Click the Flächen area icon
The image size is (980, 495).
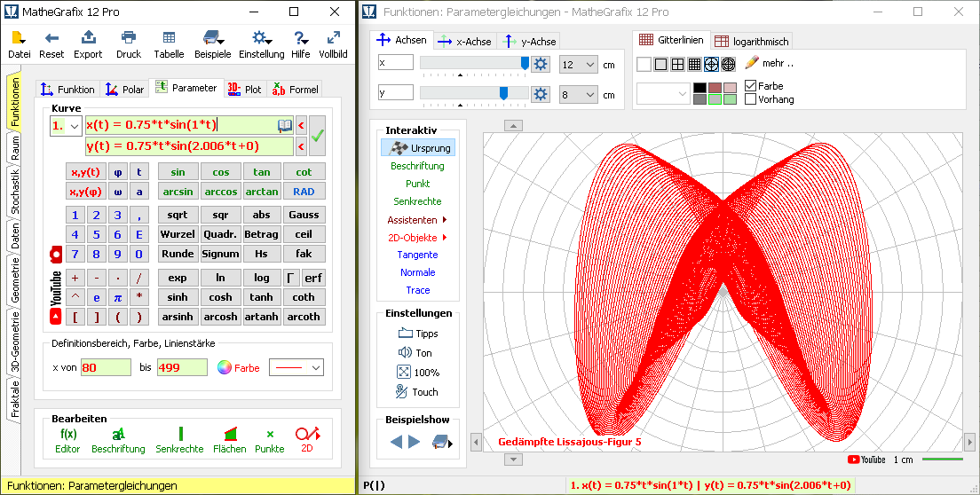click(230, 434)
